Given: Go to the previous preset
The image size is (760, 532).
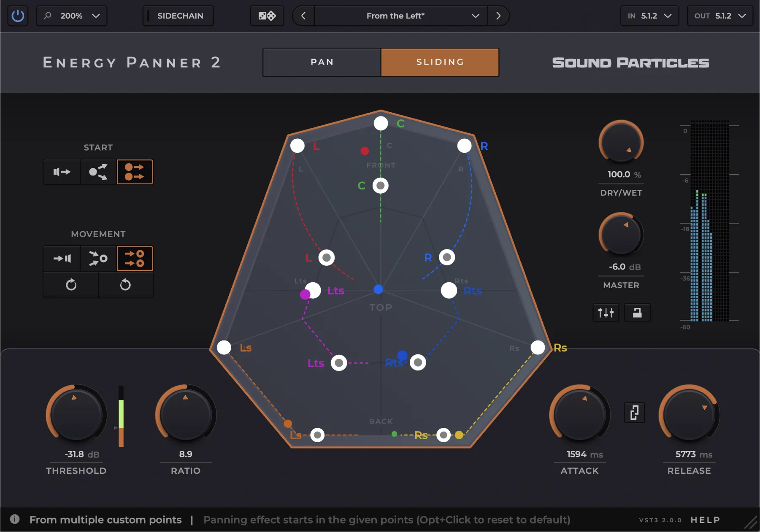Looking at the screenshot, I should pos(303,16).
